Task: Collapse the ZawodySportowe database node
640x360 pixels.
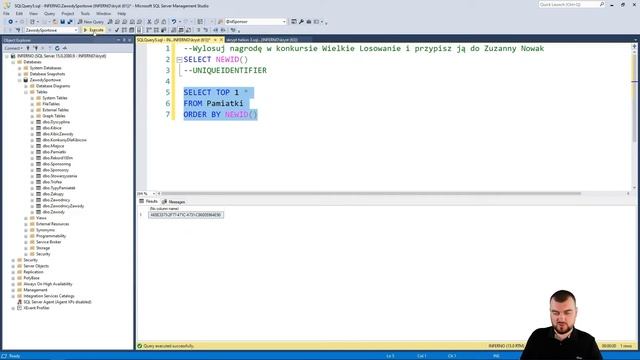Action: [20, 80]
